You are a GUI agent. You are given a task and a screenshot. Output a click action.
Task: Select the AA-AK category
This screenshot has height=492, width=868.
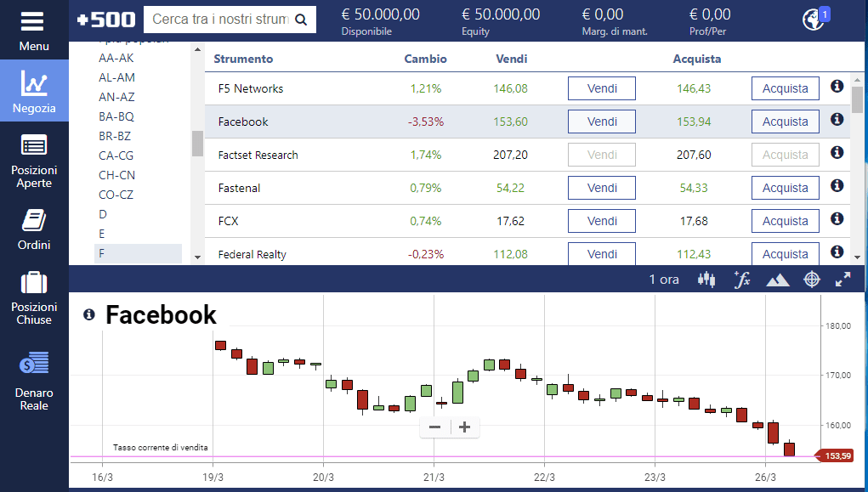116,58
